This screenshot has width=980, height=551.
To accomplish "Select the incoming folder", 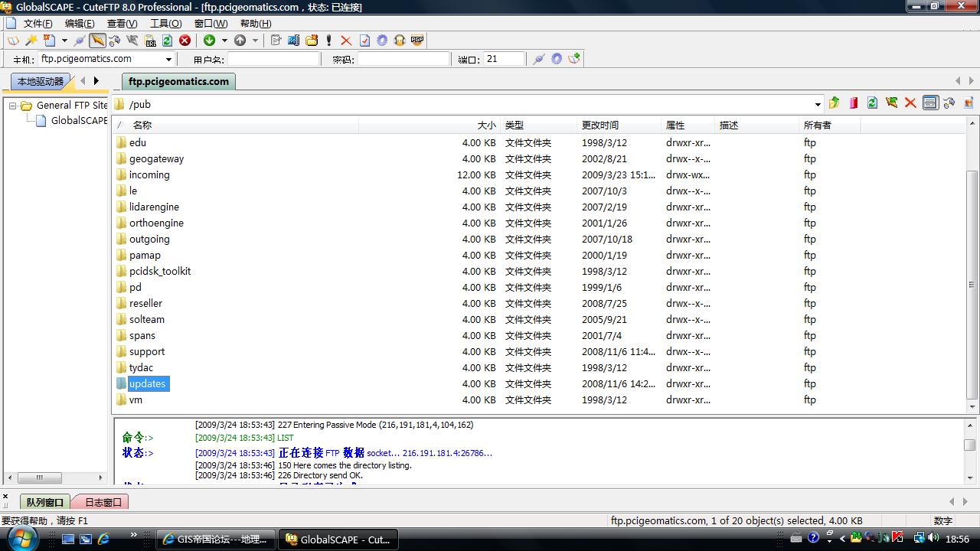I will (x=149, y=174).
